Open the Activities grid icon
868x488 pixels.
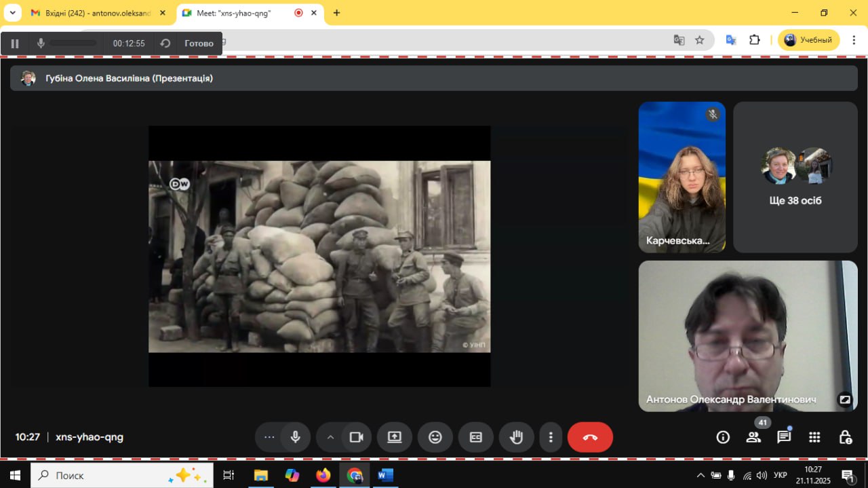[814, 437]
